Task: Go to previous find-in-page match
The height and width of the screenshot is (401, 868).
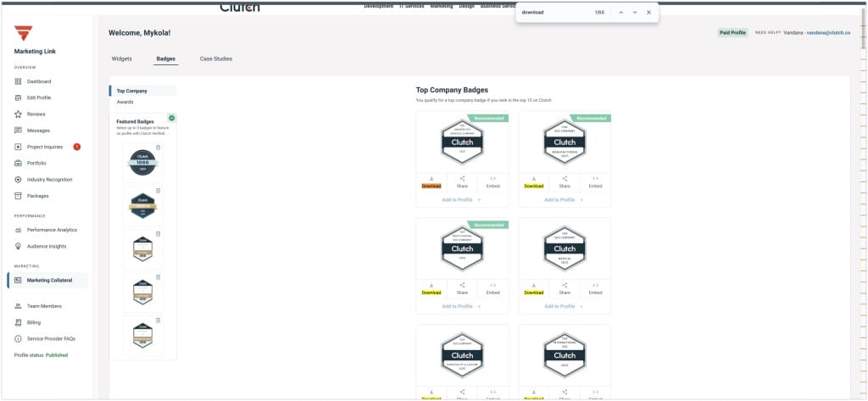Action: click(x=620, y=13)
